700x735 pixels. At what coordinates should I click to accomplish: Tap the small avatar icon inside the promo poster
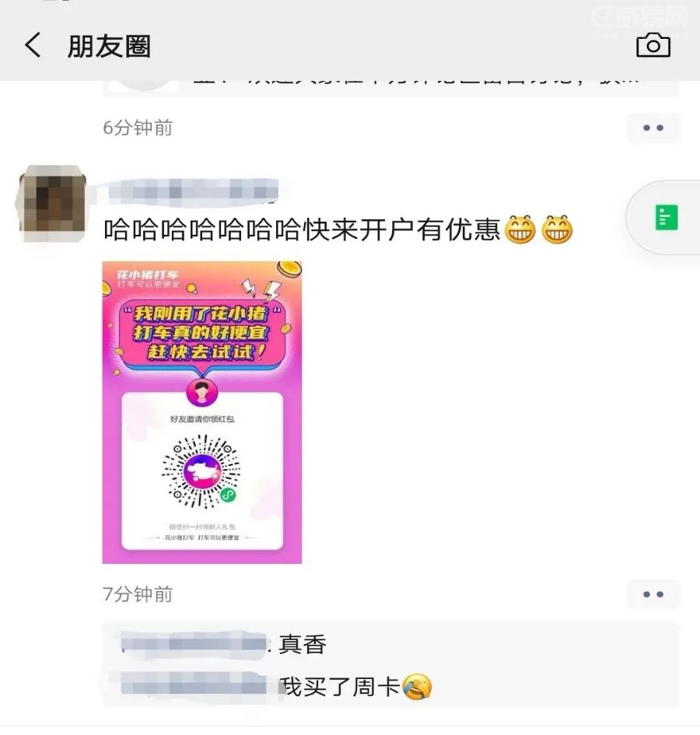[x=202, y=392]
